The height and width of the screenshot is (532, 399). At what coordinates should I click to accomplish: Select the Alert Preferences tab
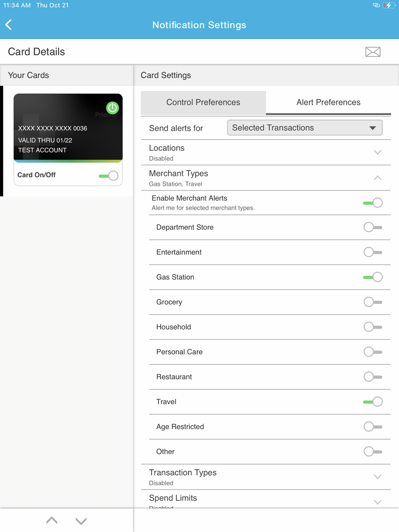[328, 102]
